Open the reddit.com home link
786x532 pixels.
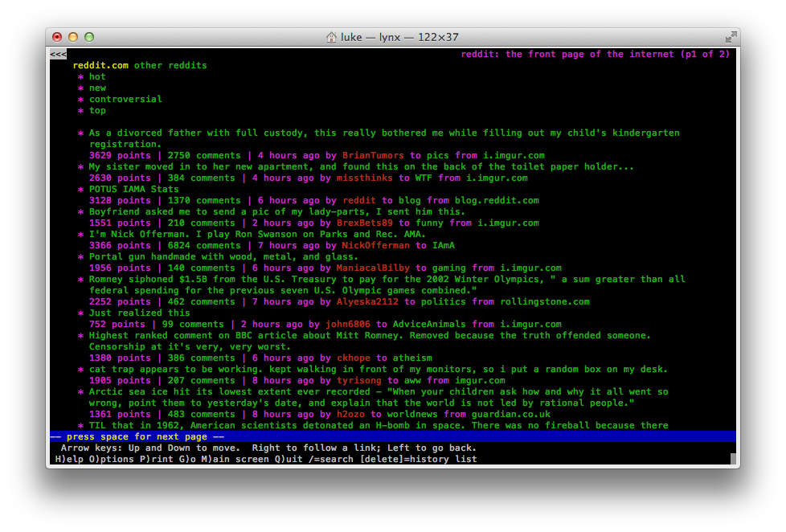click(100, 66)
